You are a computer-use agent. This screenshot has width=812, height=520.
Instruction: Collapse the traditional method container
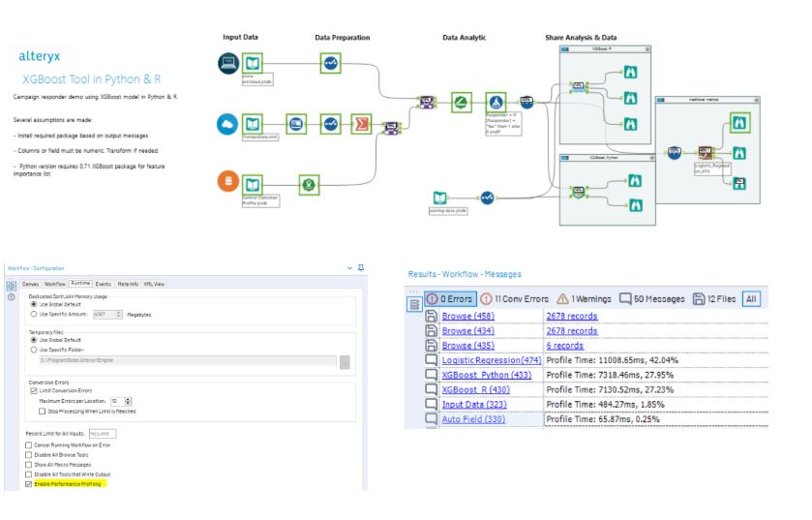[757, 100]
